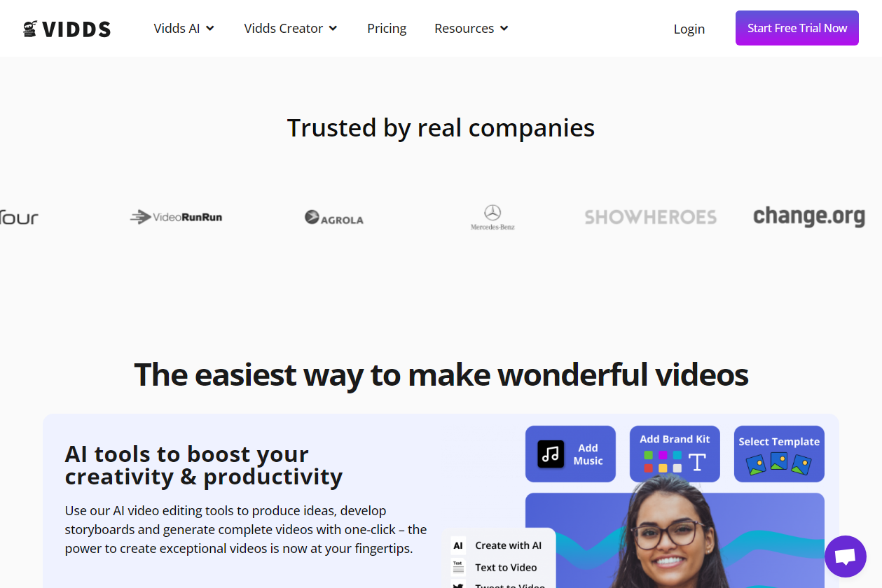
Task: Expand the Vidds AI dropdown menu
Action: pos(184,29)
